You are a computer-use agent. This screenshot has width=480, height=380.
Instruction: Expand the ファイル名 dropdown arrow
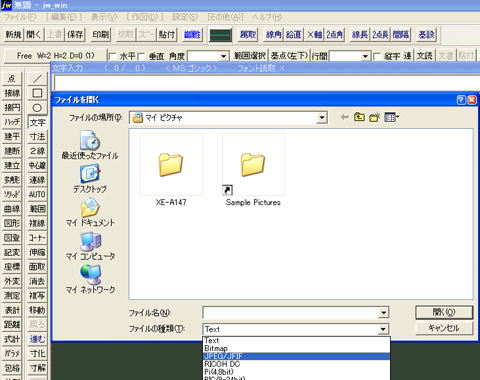point(384,313)
